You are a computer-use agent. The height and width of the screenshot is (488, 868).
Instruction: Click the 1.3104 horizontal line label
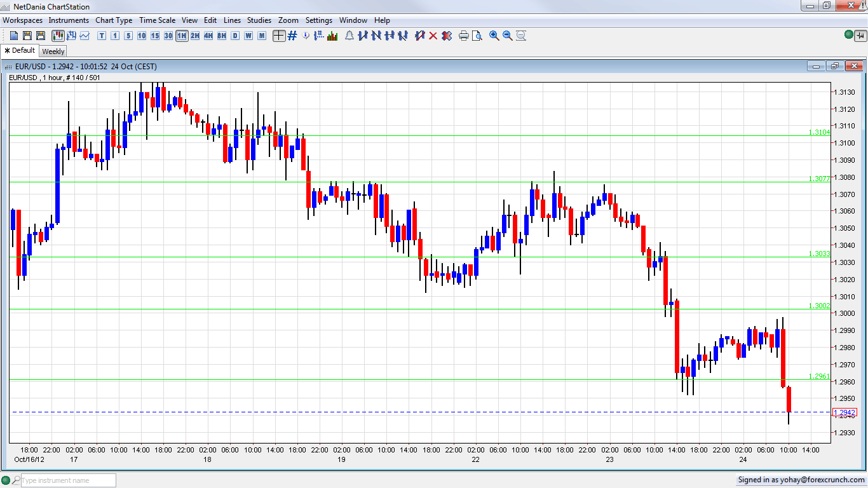(819, 132)
